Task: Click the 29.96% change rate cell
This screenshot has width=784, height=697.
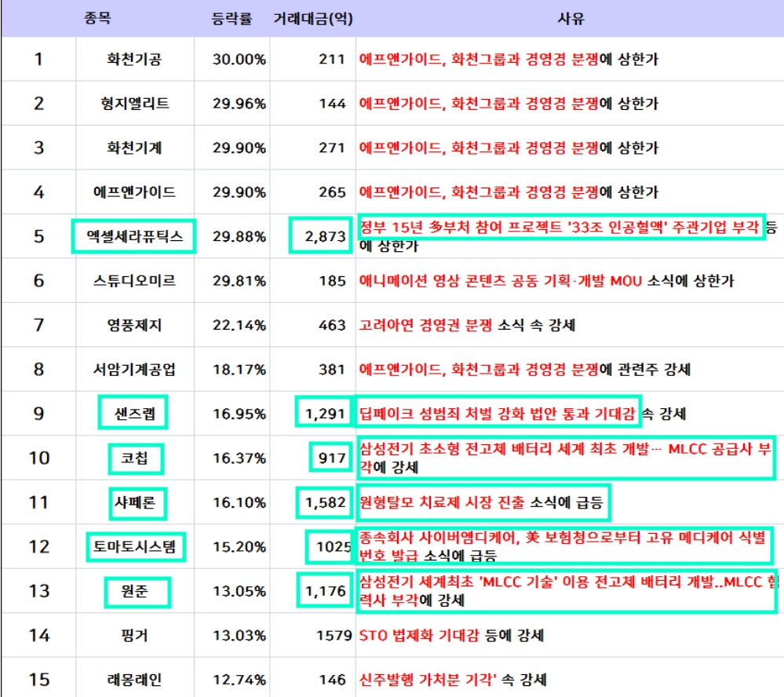Action: (239, 104)
